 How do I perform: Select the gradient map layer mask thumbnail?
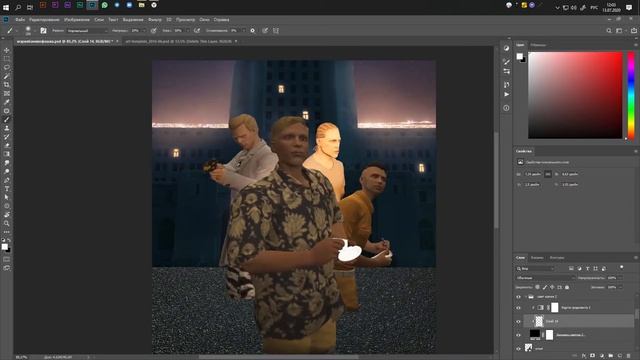click(x=554, y=308)
